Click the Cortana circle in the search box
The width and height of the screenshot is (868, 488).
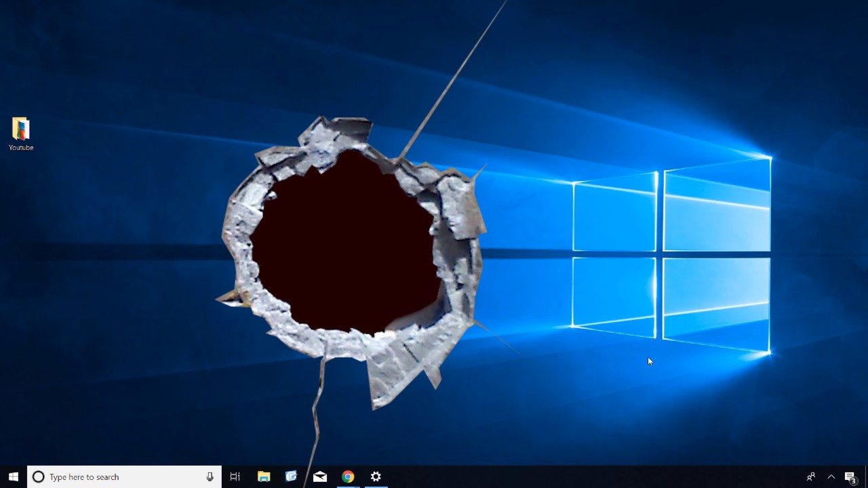click(x=39, y=476)
